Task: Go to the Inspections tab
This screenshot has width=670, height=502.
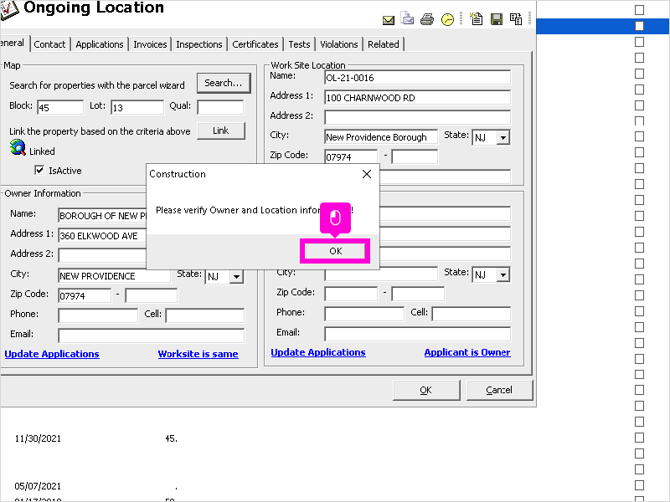Action: (x=199, y=44)
